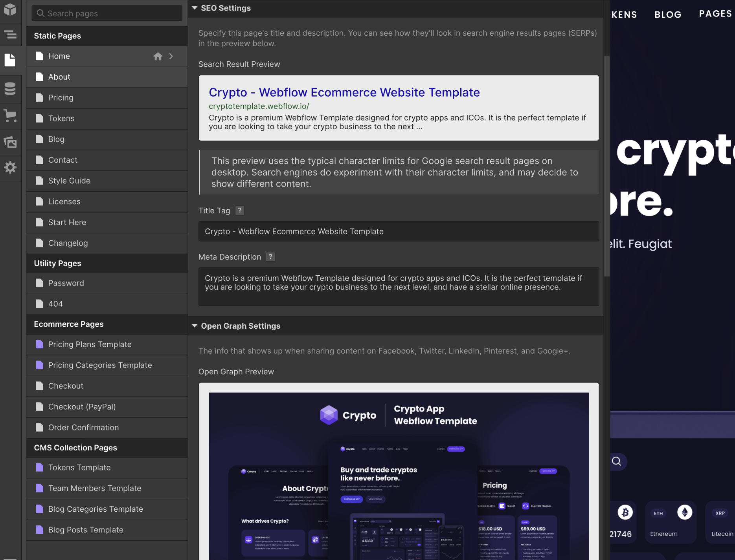Viewport: 735px width, 560px height.
Task: Click the purple icon beside Tokens Template
Action: 39,467
